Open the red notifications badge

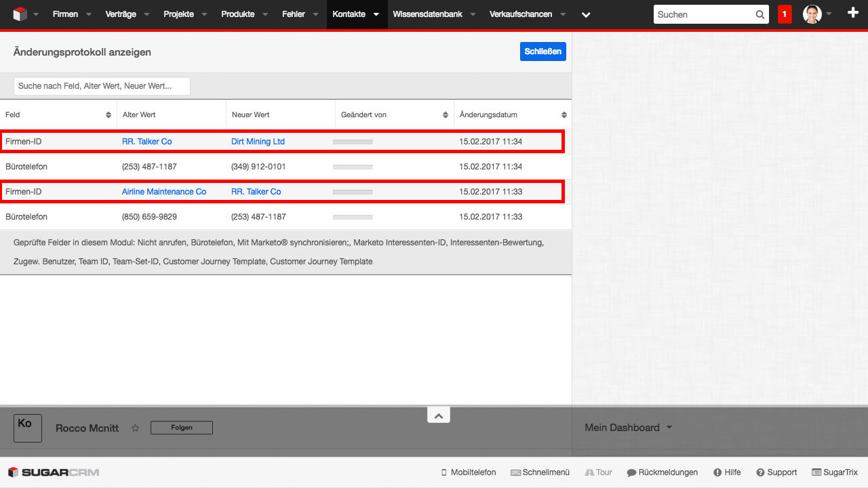click(785, 14)
